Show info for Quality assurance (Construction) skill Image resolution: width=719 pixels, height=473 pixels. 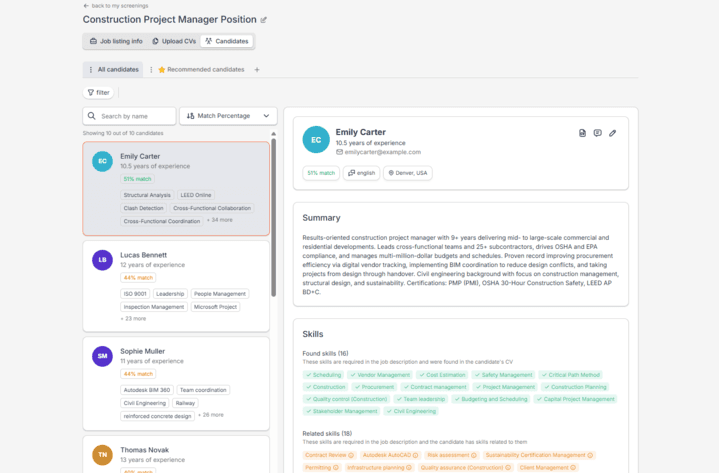click(508, 468)
